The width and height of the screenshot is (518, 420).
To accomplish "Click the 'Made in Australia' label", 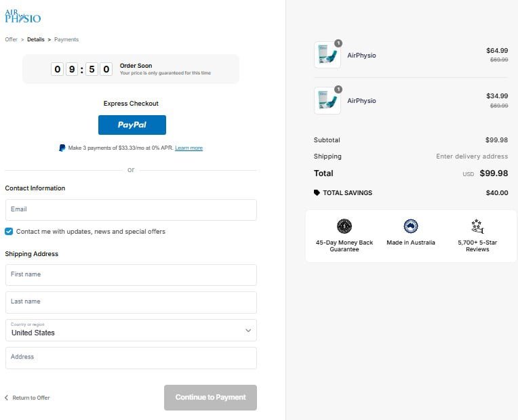I will tap(411, 243).
